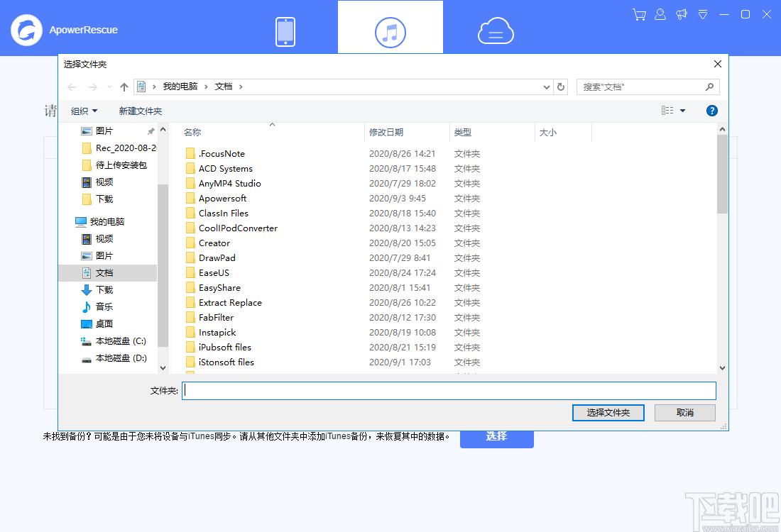This screenshot has width=781, height=532.
Task: Sort by the 大小 column header
Action: pyautogui.click(x=548, y=133)
